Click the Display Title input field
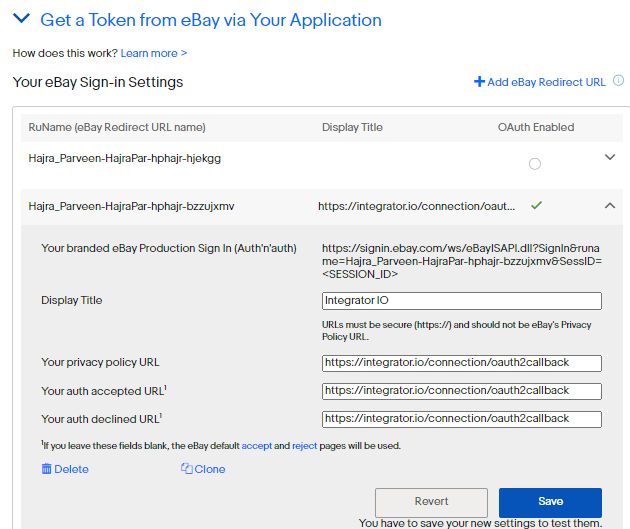630x529 pixels. [462, 301]
